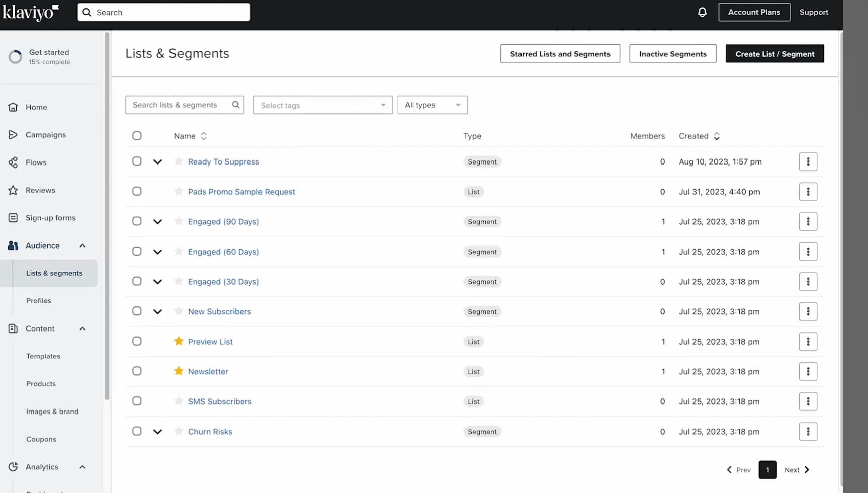This screenshot has width=868, height=493.
Task: Expand the New Subscribers row chevron
Action: (x=157, y=312)
